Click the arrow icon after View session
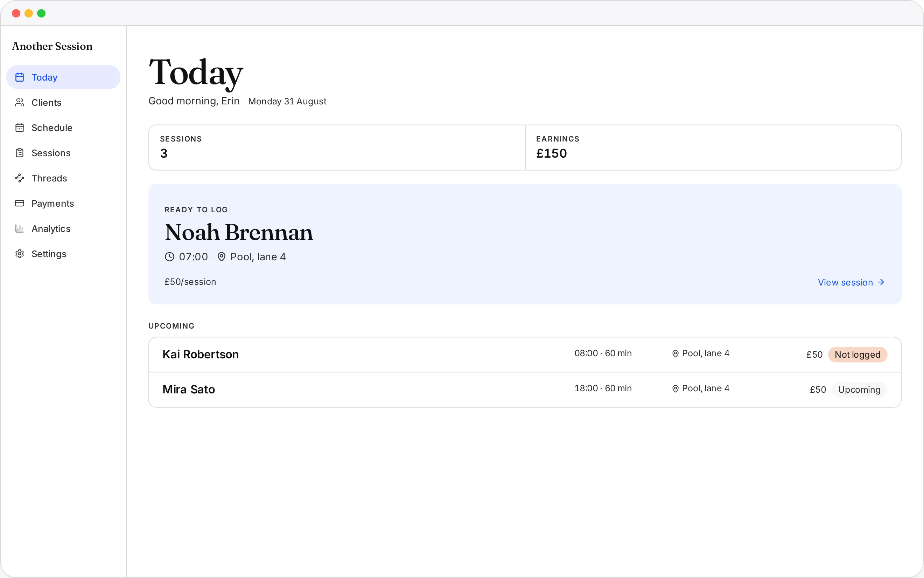 (x=881, y=282)
